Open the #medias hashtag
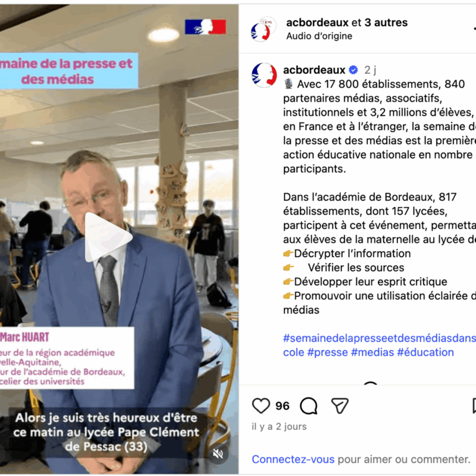476x476 pixels. click(x=372, y=352)
